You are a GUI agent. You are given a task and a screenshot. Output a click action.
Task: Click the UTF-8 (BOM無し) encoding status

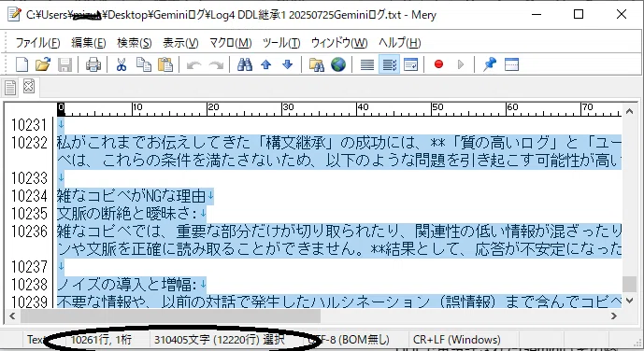(x=350, y=340)
